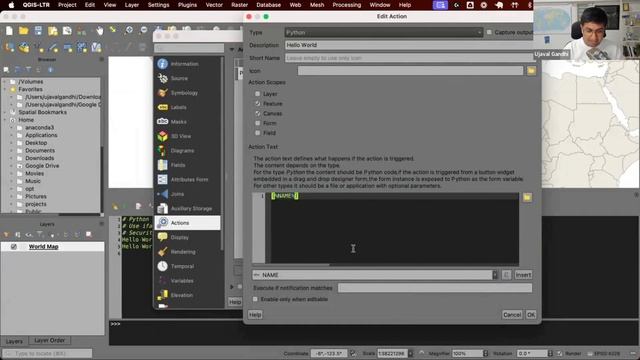Click the Zoom Out tool icon
The height and width of the screenshot is (360, 640).
pos(143,31)
